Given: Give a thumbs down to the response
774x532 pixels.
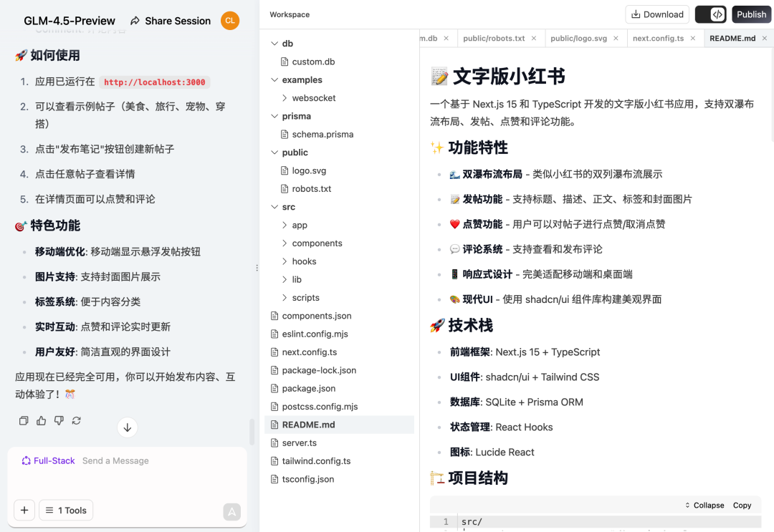Looking at the screenshot, I should 59,420.
